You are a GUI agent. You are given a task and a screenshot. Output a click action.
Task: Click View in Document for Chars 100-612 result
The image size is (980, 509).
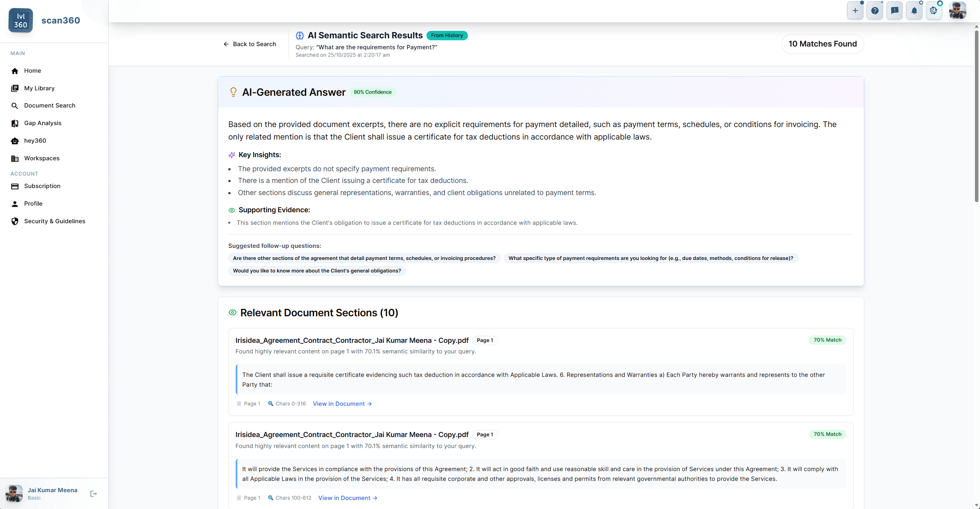[x=348, y=498]
